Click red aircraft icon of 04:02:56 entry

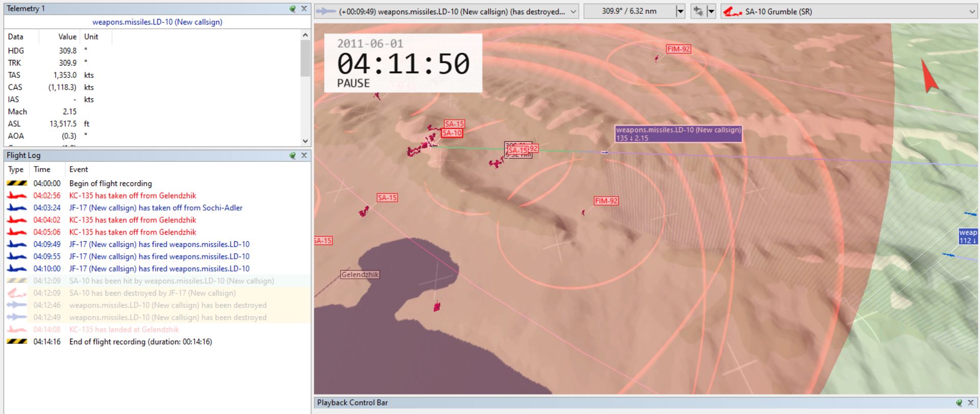(x=16, y=196)
